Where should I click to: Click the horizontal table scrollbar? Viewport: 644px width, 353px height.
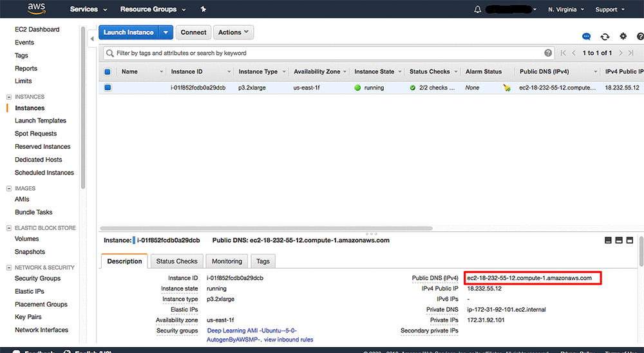point(266,228)
